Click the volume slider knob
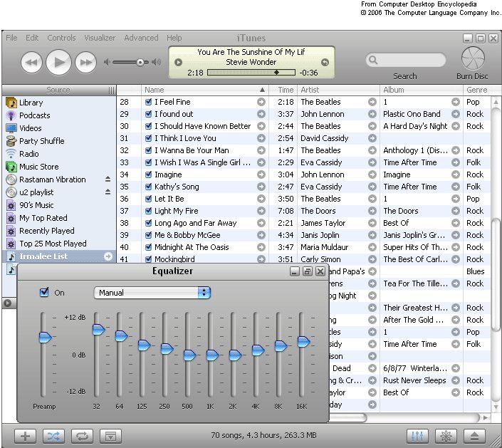 click(140, 63)
